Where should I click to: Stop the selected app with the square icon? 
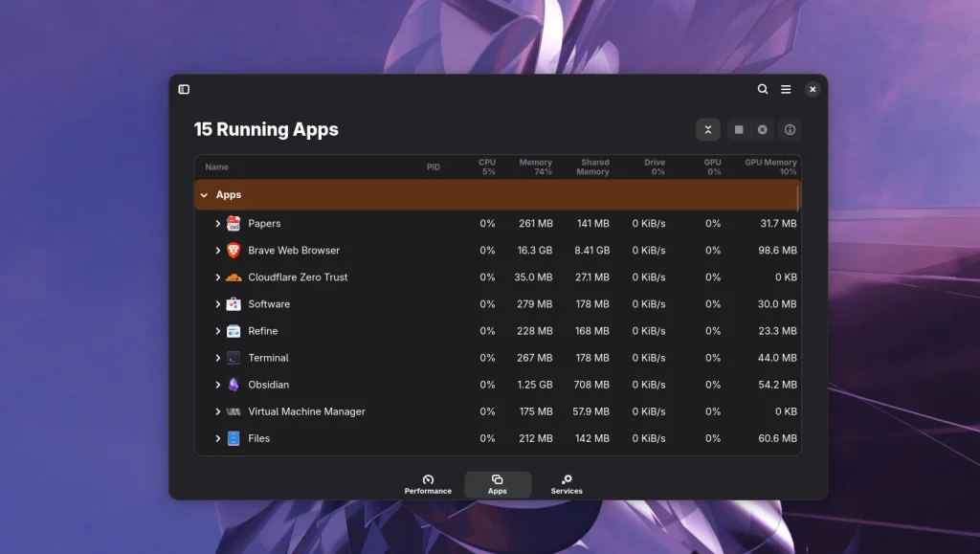click(x=738, y=129)
